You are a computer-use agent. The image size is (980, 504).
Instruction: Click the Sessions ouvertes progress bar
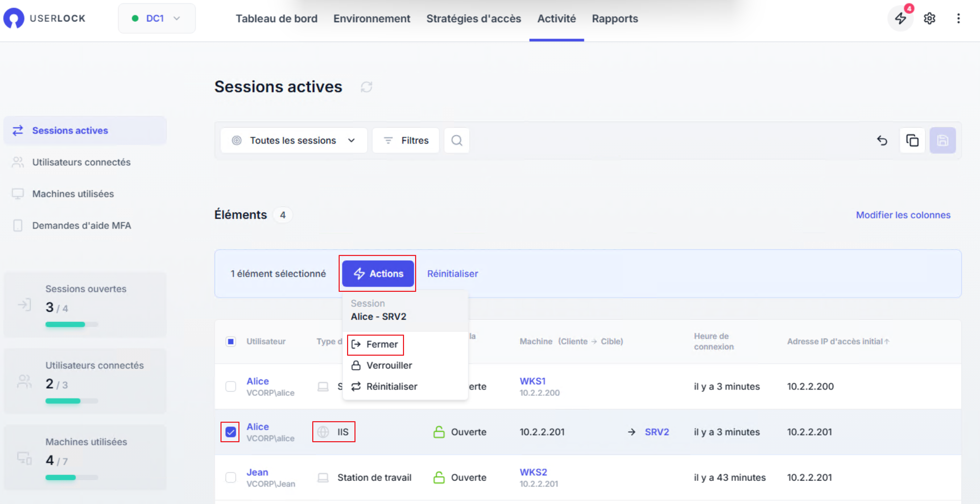(72, 325)
